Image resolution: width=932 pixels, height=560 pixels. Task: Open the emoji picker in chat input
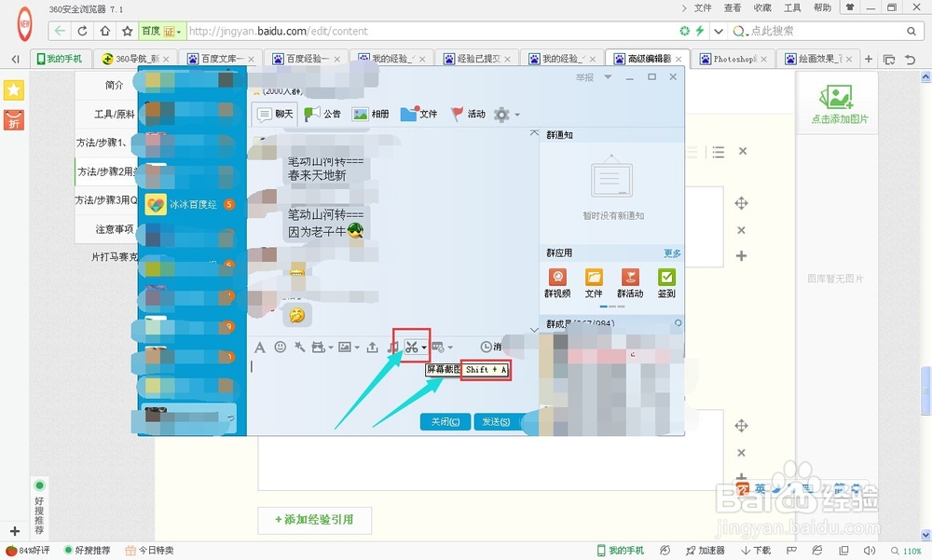pyautogui.click(x=281, y=346)
